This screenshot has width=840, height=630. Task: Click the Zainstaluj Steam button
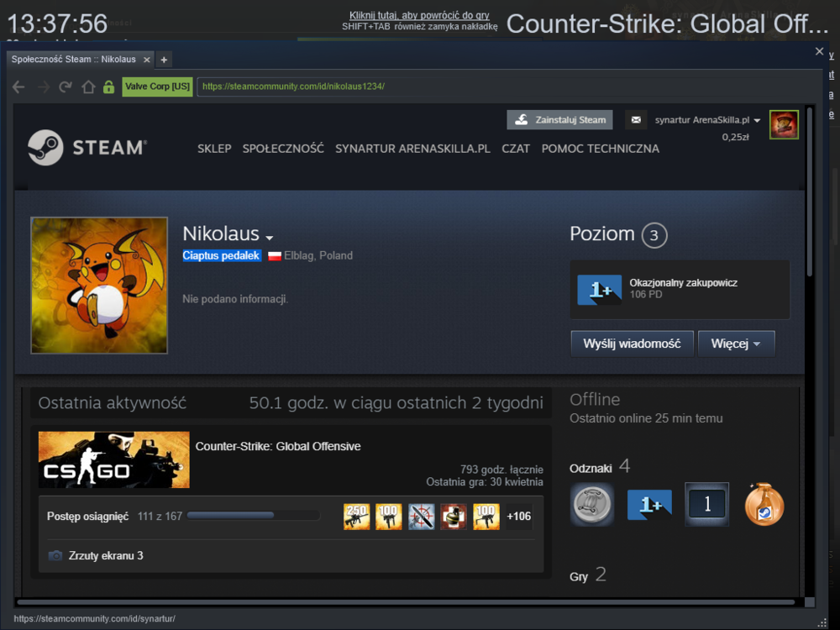point(559,120)
